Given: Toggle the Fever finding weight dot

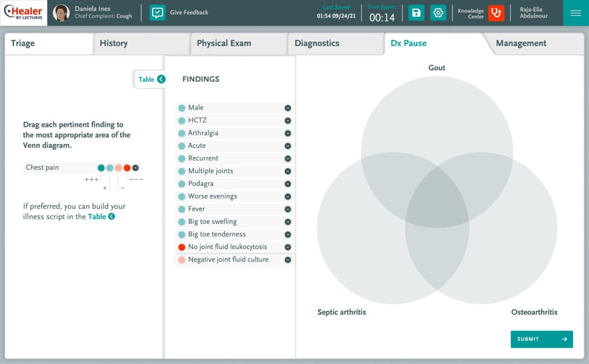Looking at the screenshot, I should [182, 209].
